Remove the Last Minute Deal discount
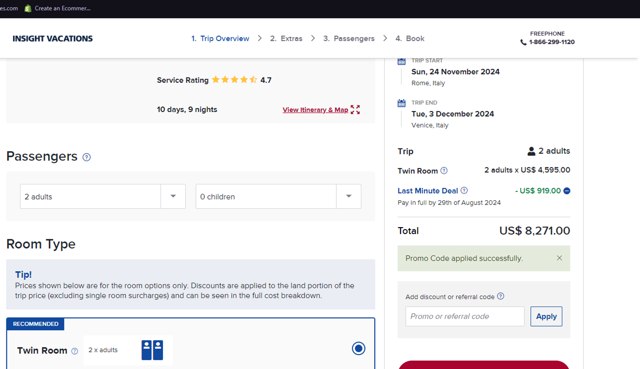640x369 pixels. click(567, 191)
